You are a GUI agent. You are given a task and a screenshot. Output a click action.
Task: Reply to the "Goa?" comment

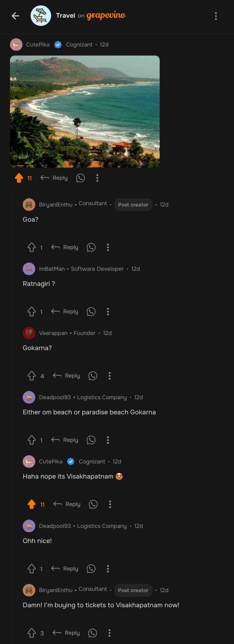point(65,247)
